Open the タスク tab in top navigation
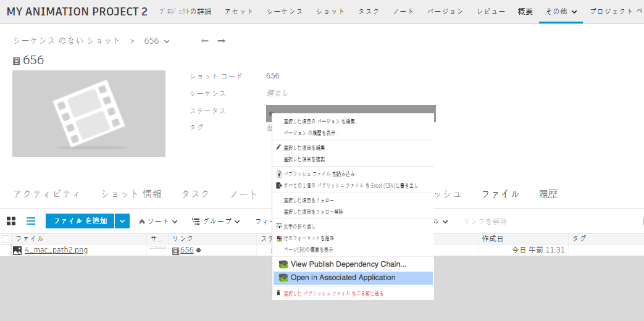The image size is (644, 321). [369, 12]
